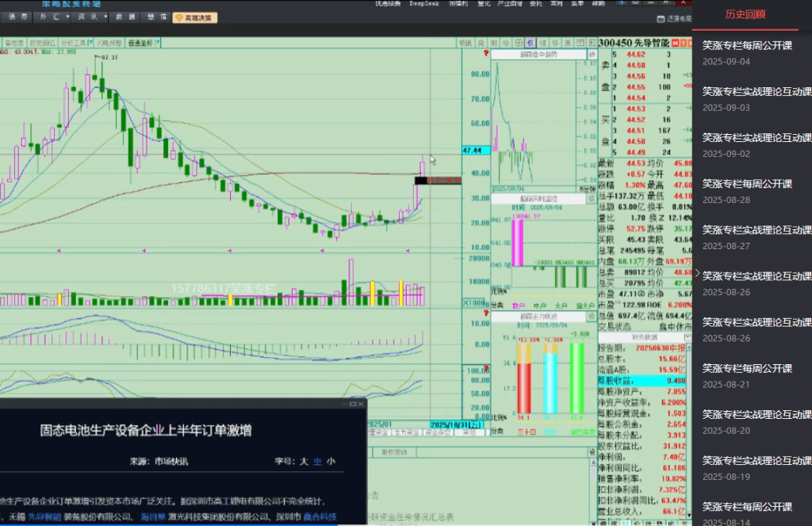This screenshot has height=526, width=812.
Task: Open the 产业图谱 menu item
Action: coord(510,4)
